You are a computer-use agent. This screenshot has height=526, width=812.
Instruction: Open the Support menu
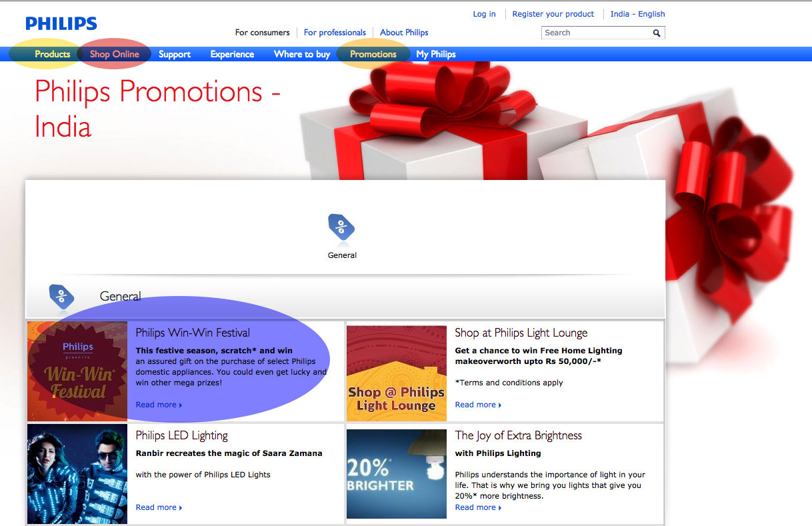pyautogui.click(x=175, y=54)
